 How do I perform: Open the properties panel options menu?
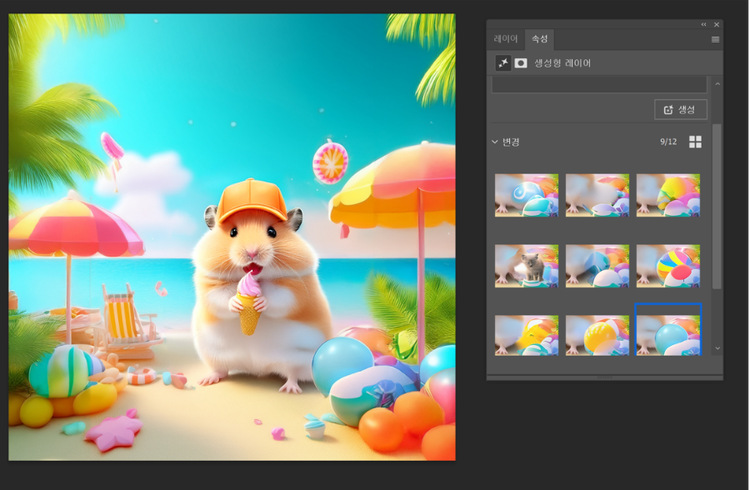click(x=715, y=40)
